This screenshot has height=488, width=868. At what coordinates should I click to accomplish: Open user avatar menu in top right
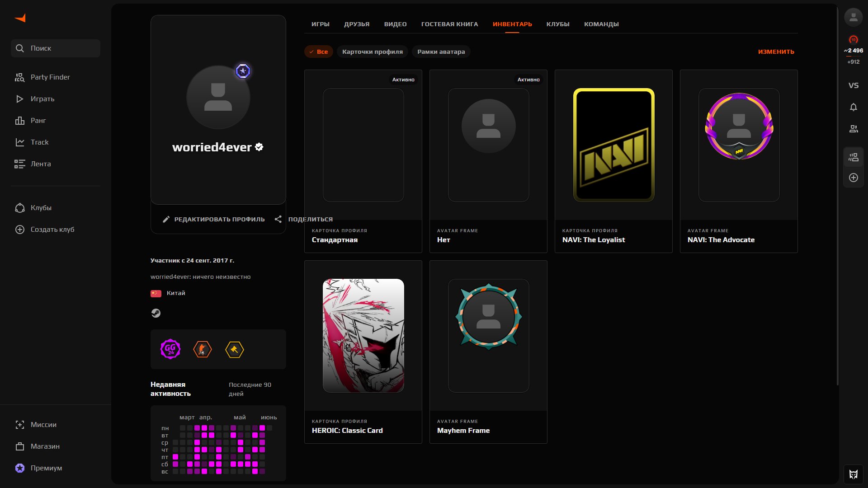(x=854, y=18)
